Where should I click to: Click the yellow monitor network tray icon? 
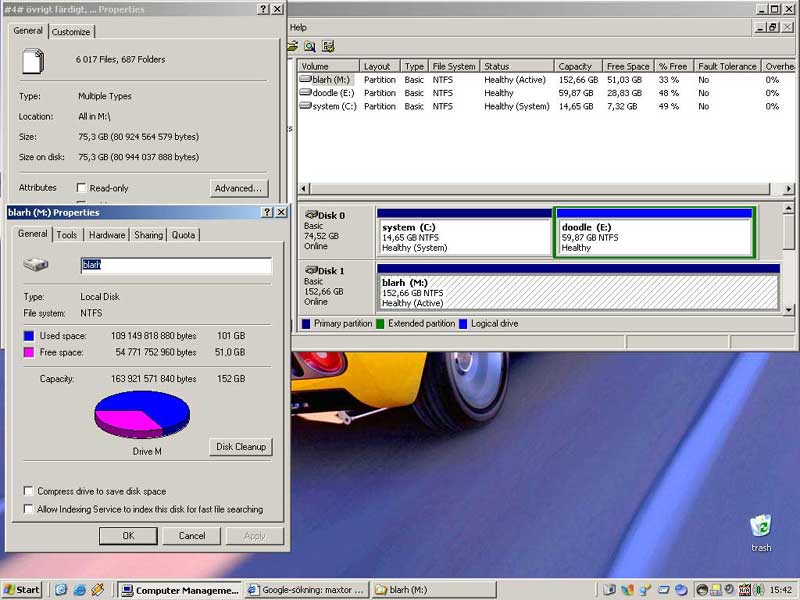[716, 590]
